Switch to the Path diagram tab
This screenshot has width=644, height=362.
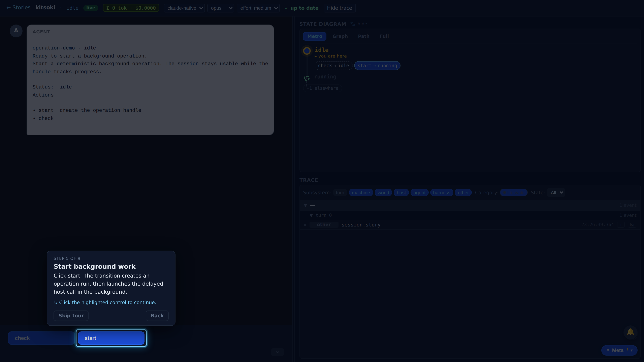pos(363,36)
